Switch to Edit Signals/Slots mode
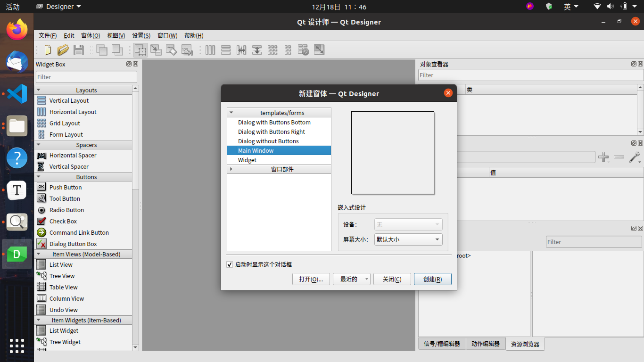The height and width of the screenshot is (362, 644). pos(156,50)
